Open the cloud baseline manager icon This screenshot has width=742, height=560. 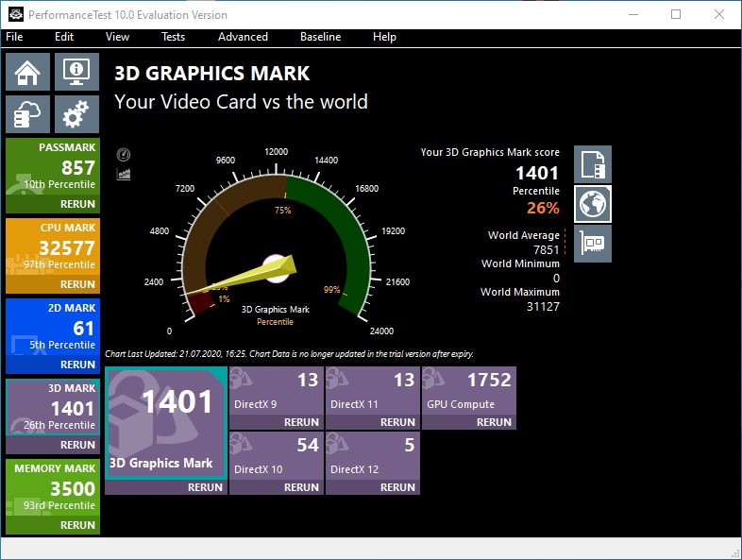(27, 114)
